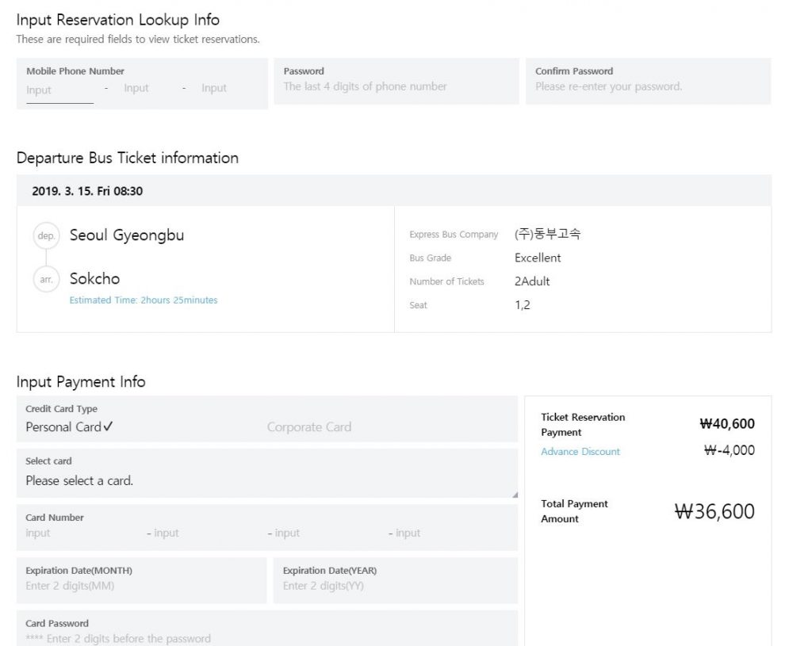812x646 pixels.
Task: Choose Corporate Card as credit card type
Action: (x=308, y=426)
